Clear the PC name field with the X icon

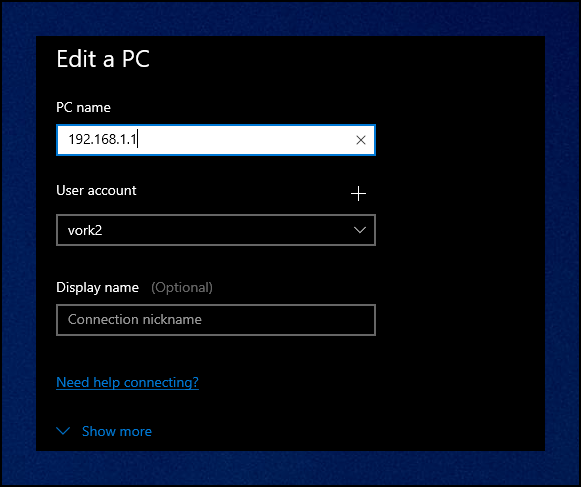[x=361, y=140]
